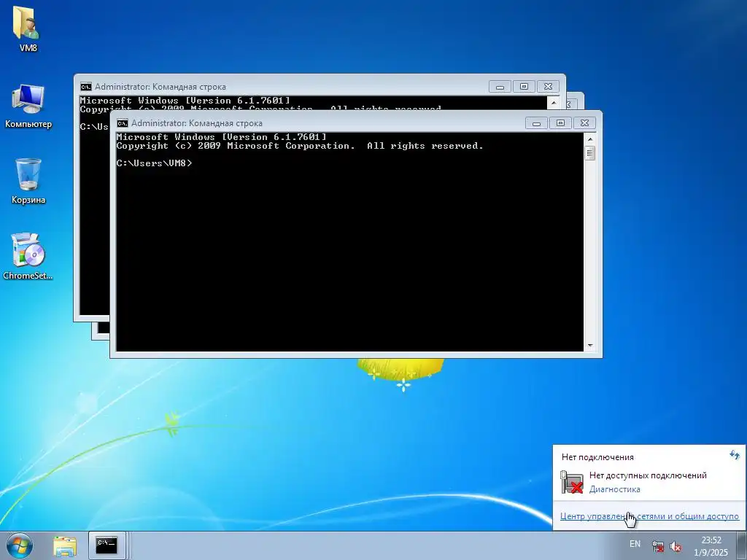Image resolution: width=747 pixels, height=560 pixels.
Task: Minimize the front Command Prompt window
Action: 536,123
